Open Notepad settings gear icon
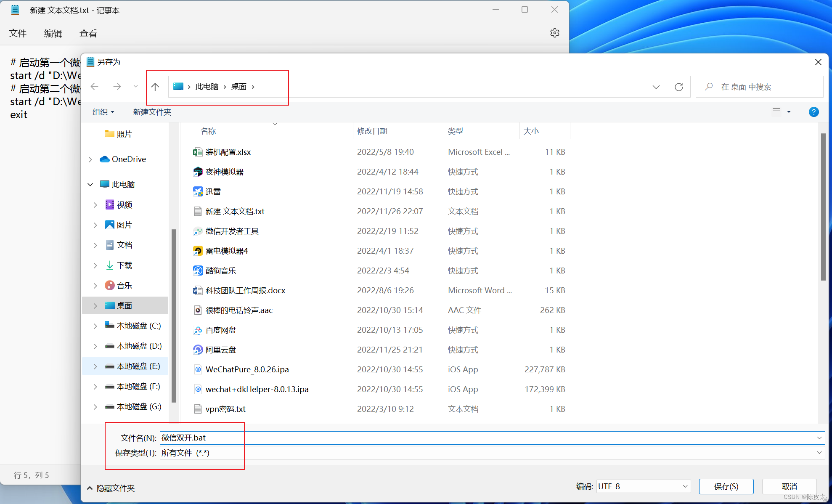The image size is (832, 504). 554,33
